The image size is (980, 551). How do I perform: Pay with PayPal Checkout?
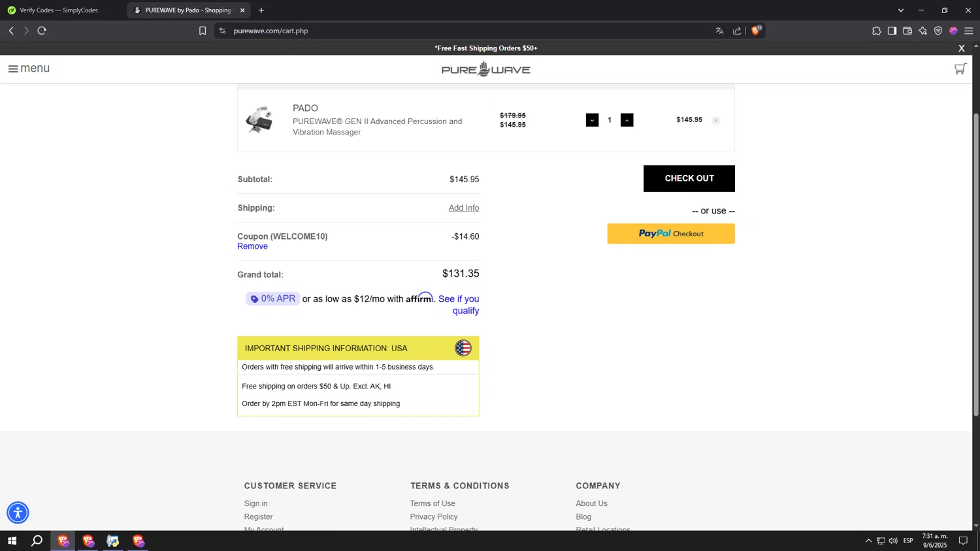point(671,234)
